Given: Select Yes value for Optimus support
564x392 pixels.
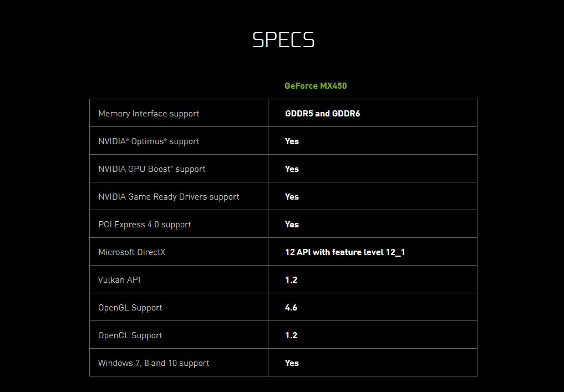Looking at the screenshot, I should (292, 141).
